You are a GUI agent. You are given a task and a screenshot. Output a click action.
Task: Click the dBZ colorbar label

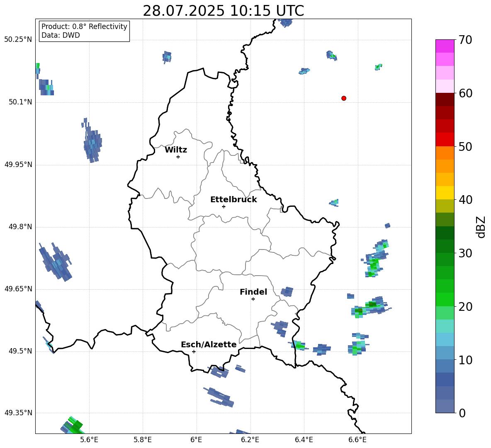point(481,227)
